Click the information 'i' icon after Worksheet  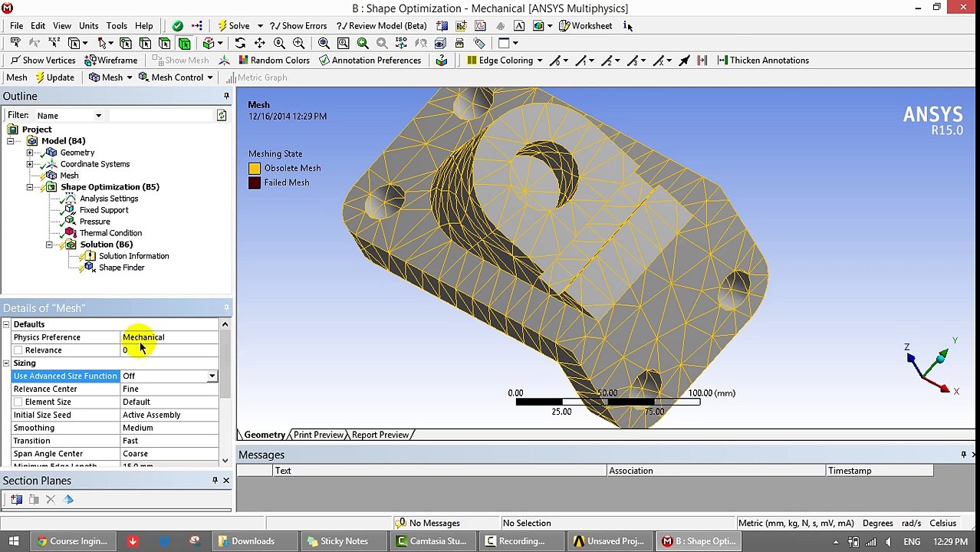(x=626, y=25)
